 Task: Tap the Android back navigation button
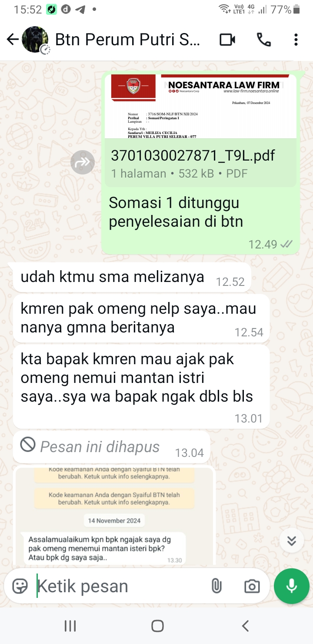coord(245,626)
